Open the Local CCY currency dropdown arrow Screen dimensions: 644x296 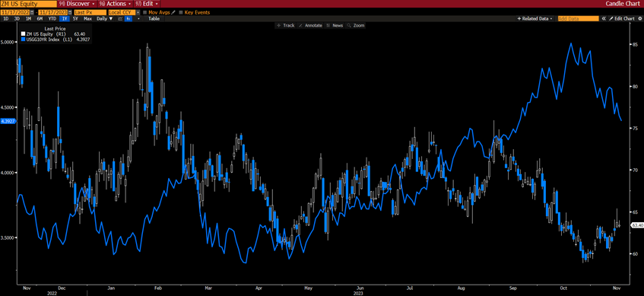(x=138, y=13)
